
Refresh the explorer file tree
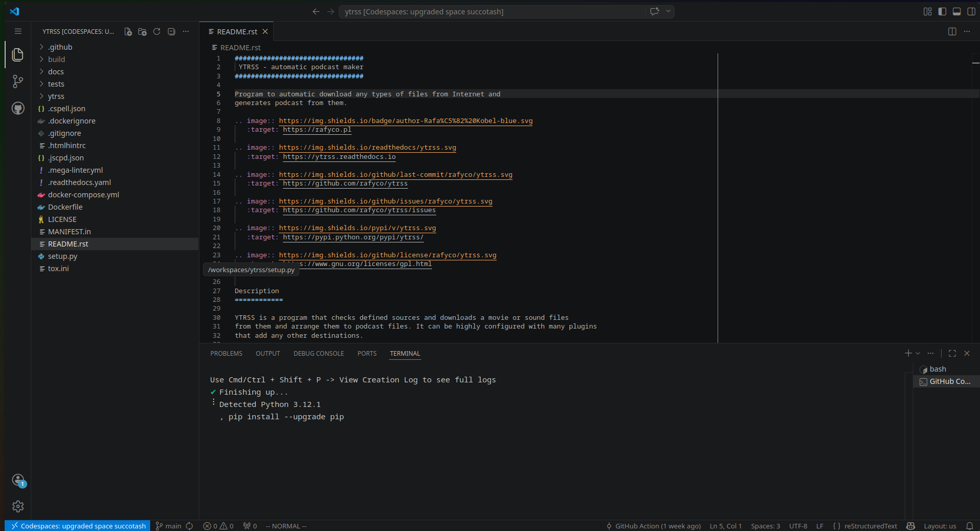tap(157, 32)
